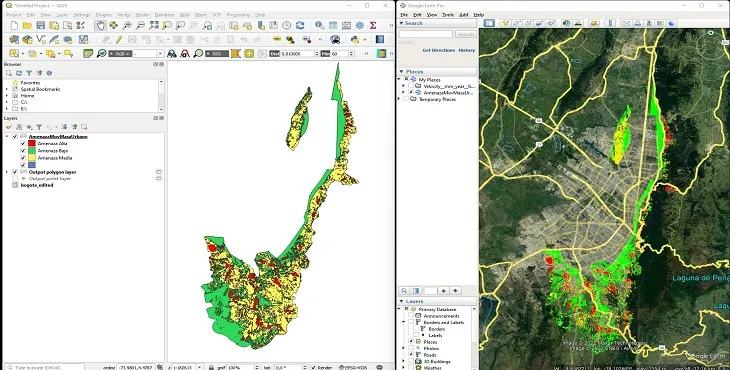The image size is (730, 370).
Task: Open the Project menu in QGIS
Action: (14, 15)
